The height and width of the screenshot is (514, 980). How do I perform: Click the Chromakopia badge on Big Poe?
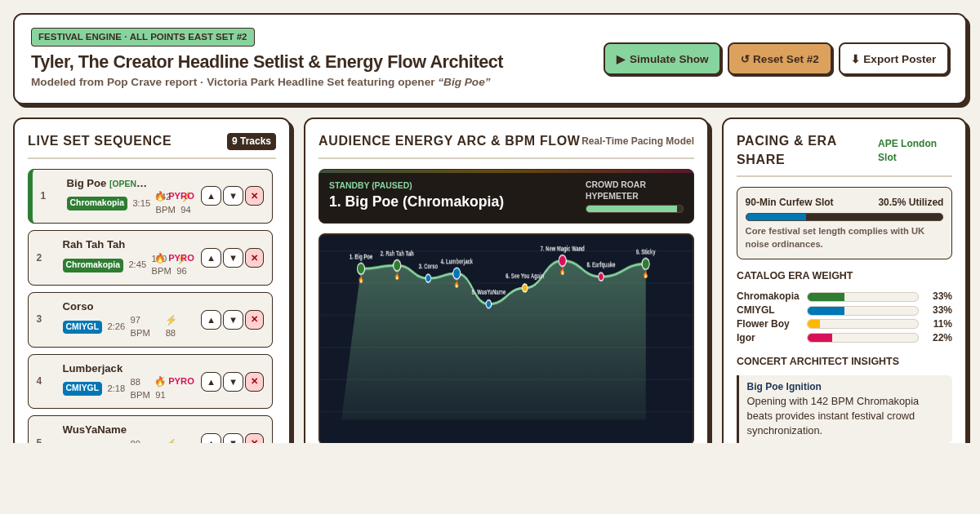(97, 203)
